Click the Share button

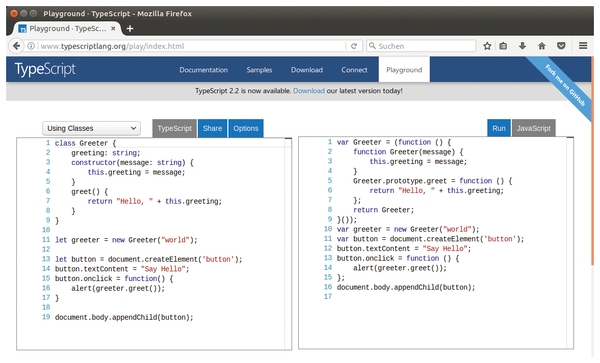click(x=212, y=129)
